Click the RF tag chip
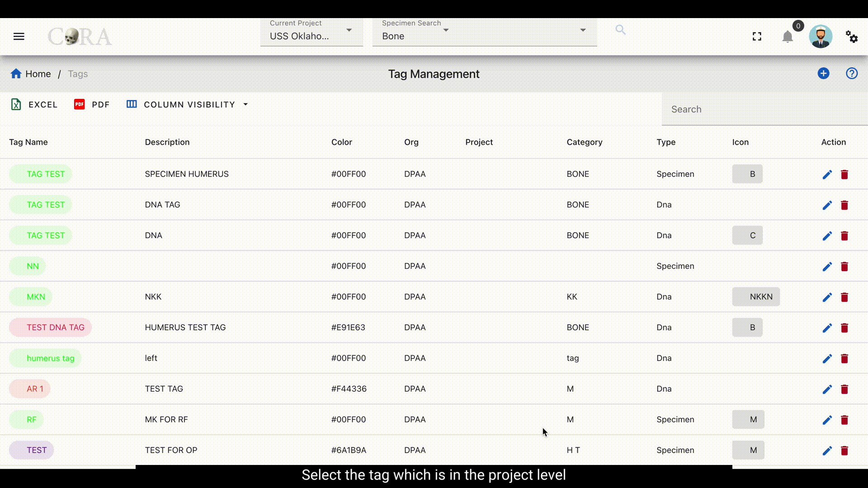 pyautogui.click(x=26, y=420)
